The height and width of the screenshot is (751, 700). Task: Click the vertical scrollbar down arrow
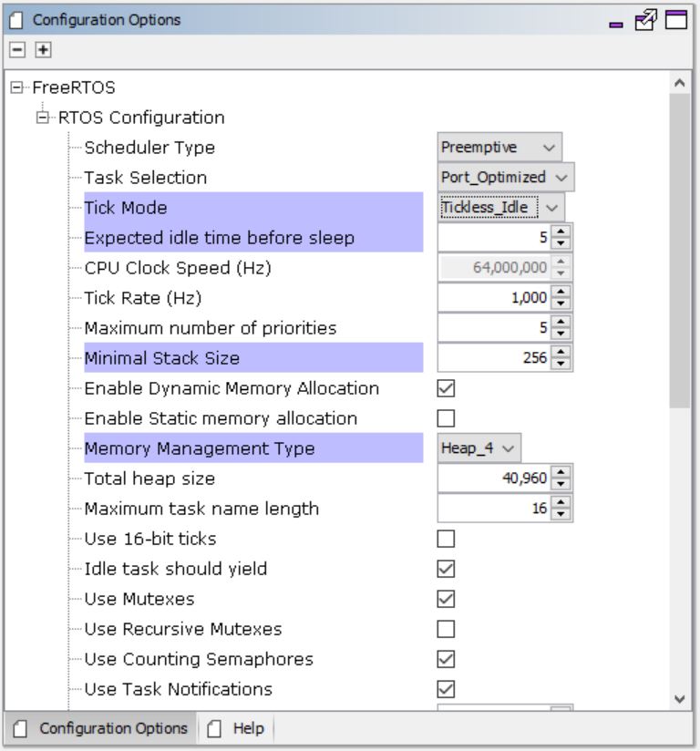pos(677,698)
